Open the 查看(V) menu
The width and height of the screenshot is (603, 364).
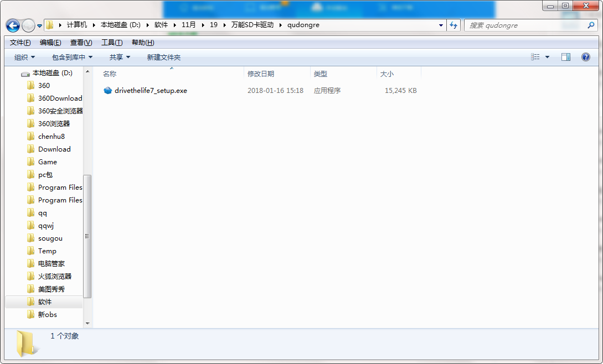coord(81,42)
